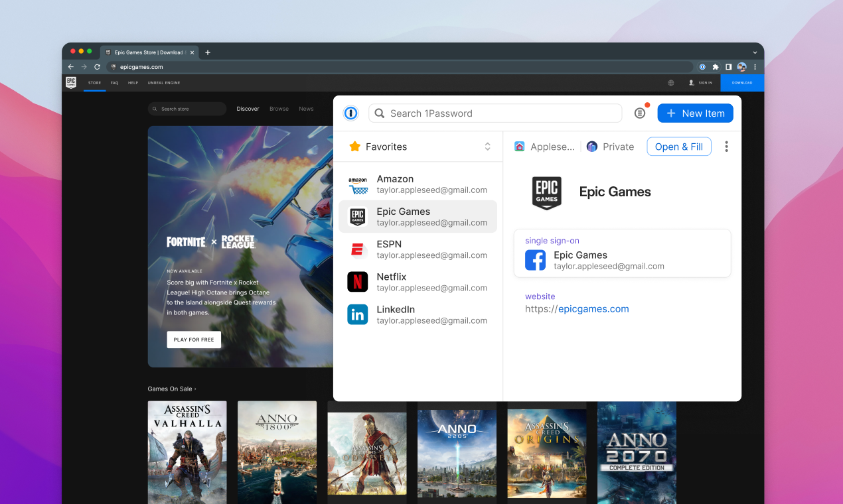Open Chrome extensions puzzle icon

[x=716, y=67]
